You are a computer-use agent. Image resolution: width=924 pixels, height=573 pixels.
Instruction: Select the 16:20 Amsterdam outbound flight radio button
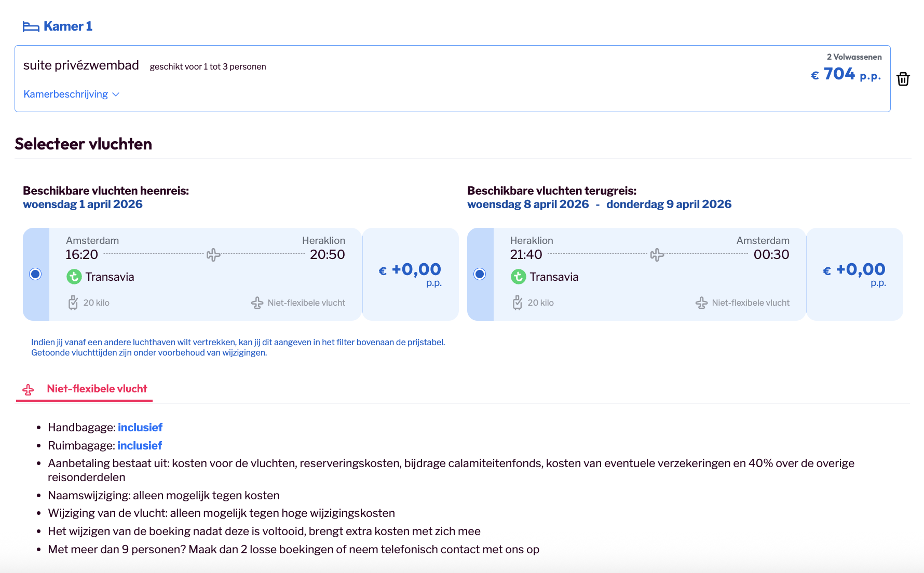coord(35,274)
